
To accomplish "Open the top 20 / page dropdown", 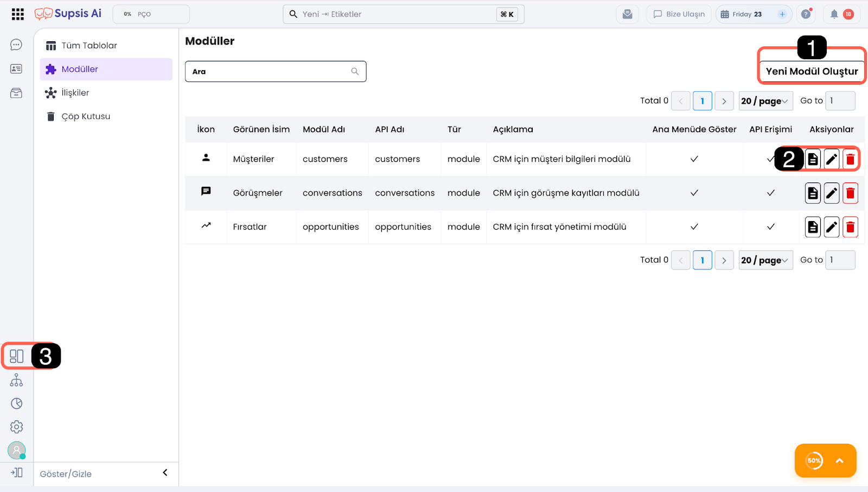I will 765,101.
